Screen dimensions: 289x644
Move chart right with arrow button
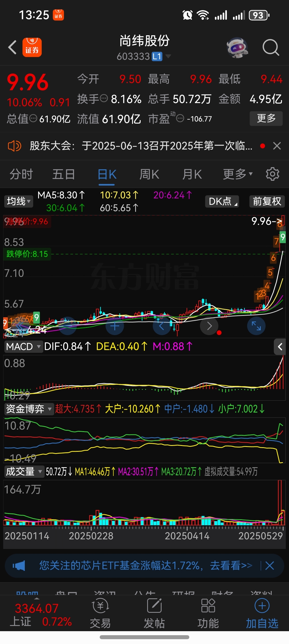(x=209, y=326)
